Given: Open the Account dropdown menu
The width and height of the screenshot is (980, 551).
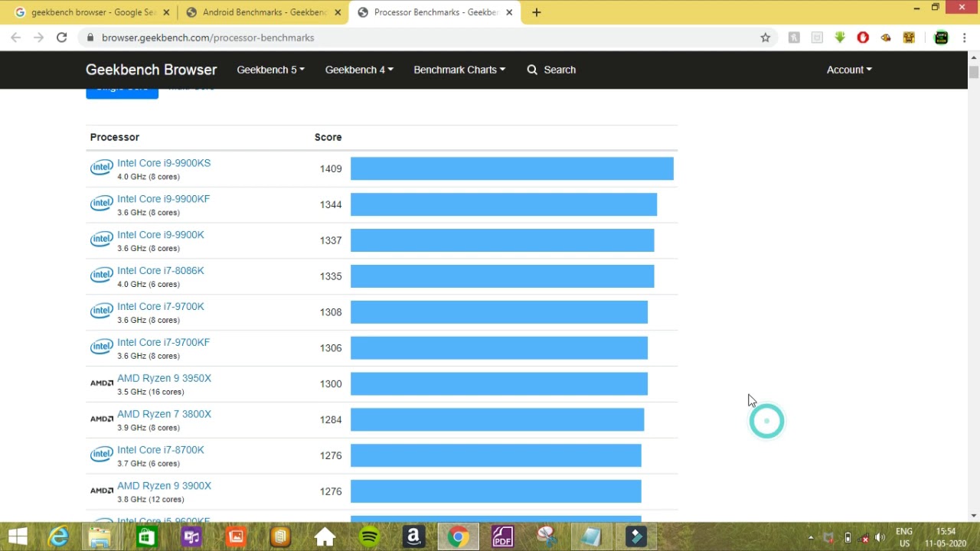Looking at the screenshot, I should point(849,70).
